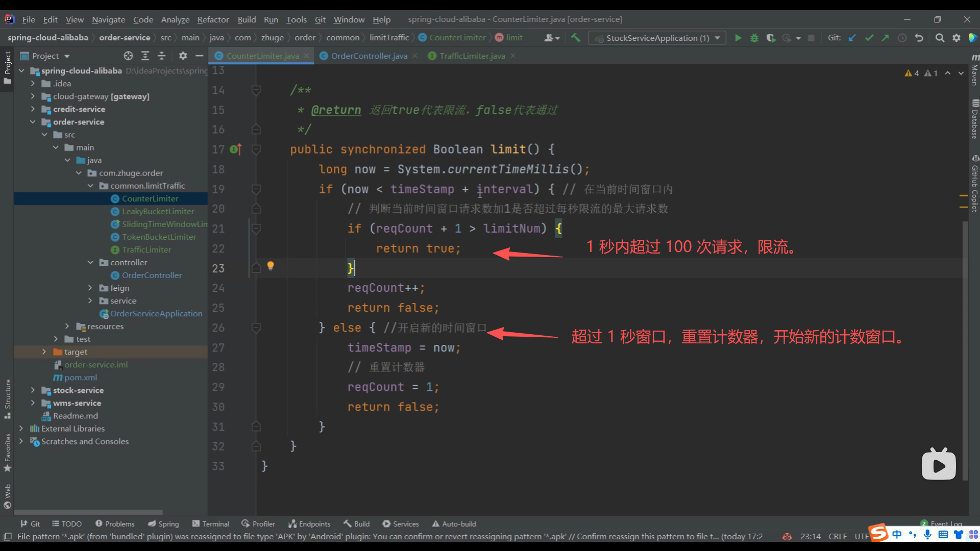Click the green Run button in the toolbar
Viewport: 980px width, 551px height.
coord(738,38)
